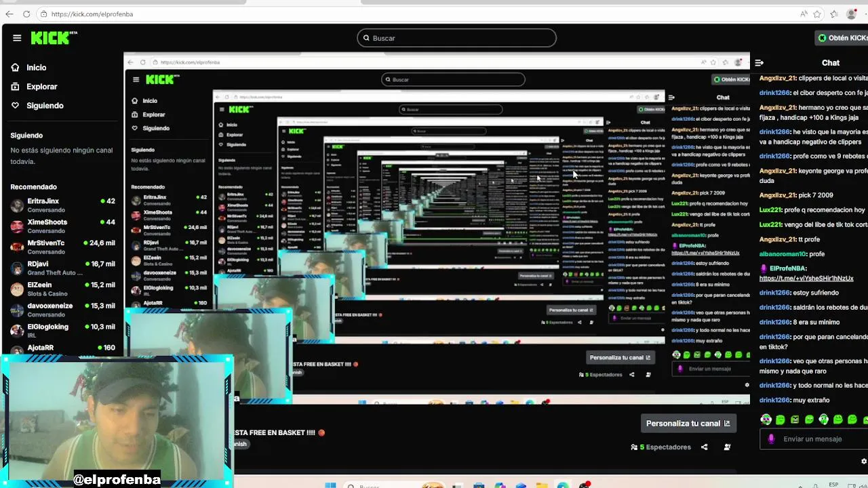Click the Obtén KICKs button in nested preview

(x=730, y=79)
